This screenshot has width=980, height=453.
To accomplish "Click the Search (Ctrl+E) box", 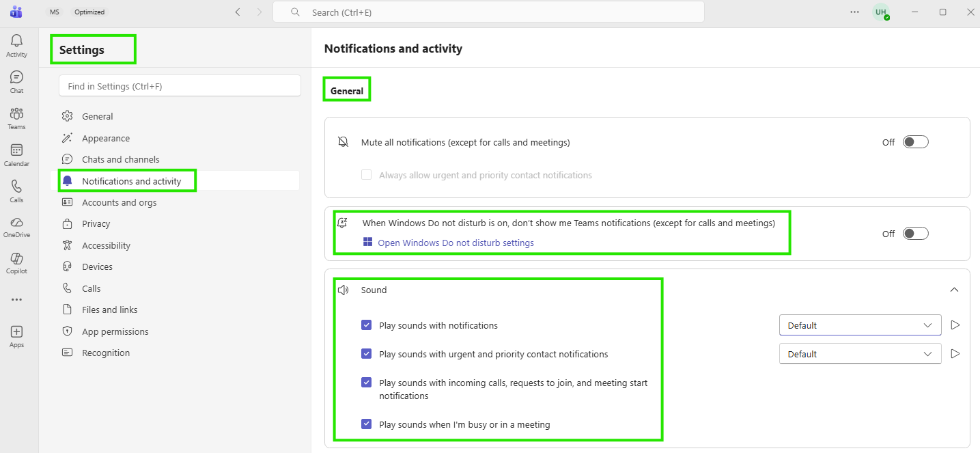I will click(x=488, y=12).
